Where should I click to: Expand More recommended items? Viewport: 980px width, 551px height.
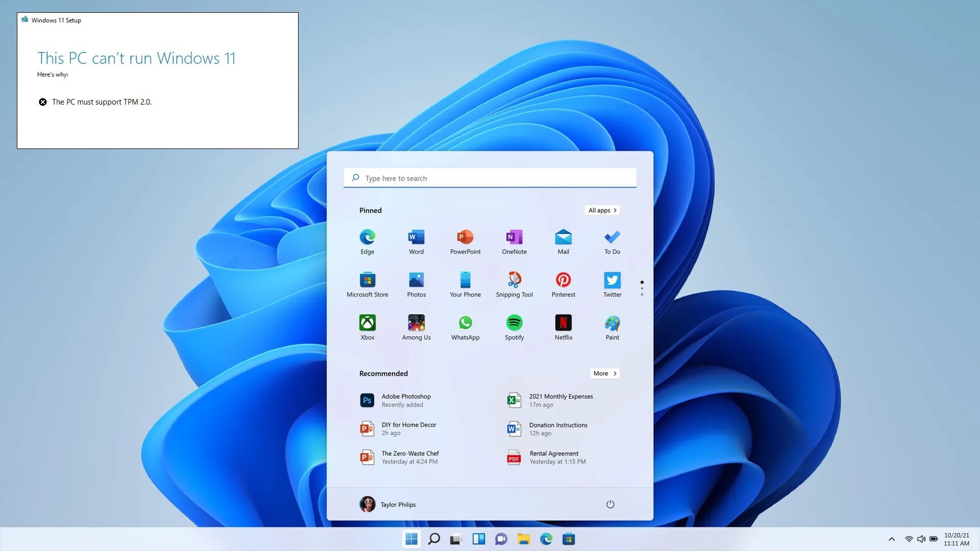pos(605,373)
